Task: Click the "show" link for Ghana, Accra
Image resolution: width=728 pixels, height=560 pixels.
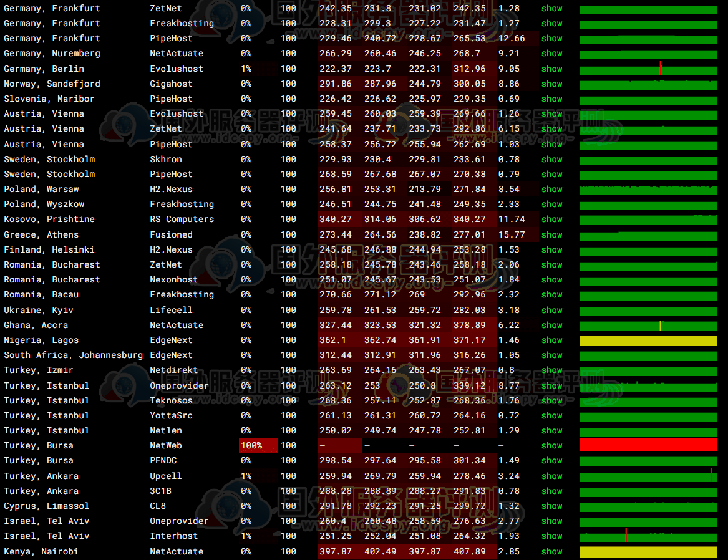Action: coord(551,326)
